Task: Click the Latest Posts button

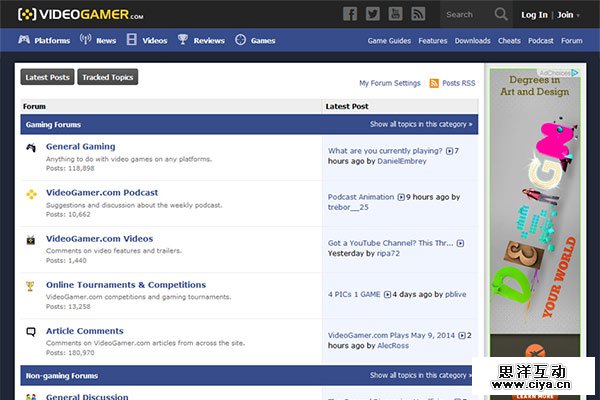Action: [47, 77]
